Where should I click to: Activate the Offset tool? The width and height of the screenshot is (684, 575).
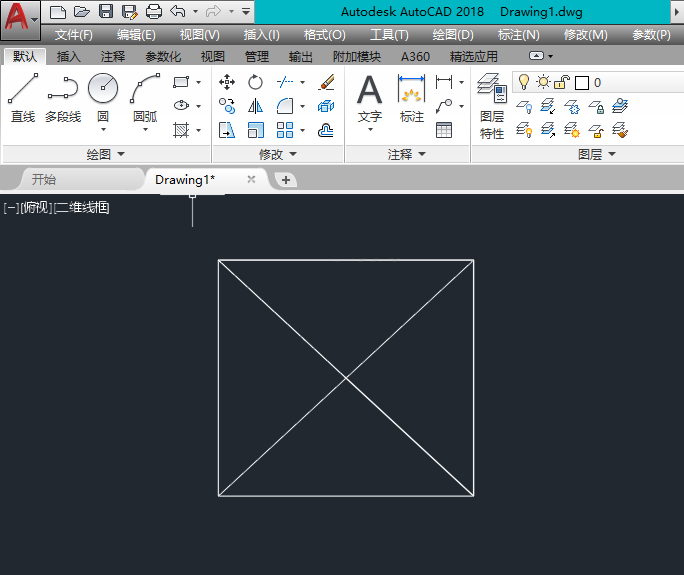(x=326, y=130)
